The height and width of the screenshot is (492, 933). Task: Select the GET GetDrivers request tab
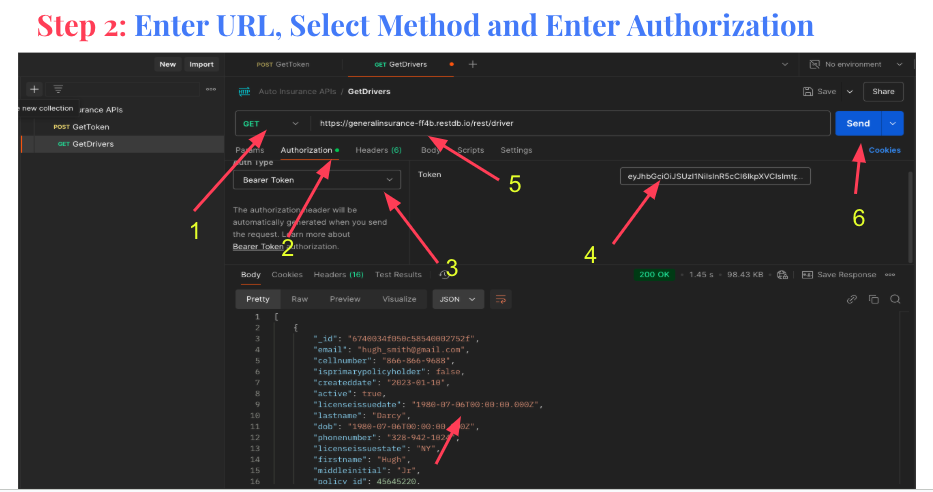click(401, 64)
